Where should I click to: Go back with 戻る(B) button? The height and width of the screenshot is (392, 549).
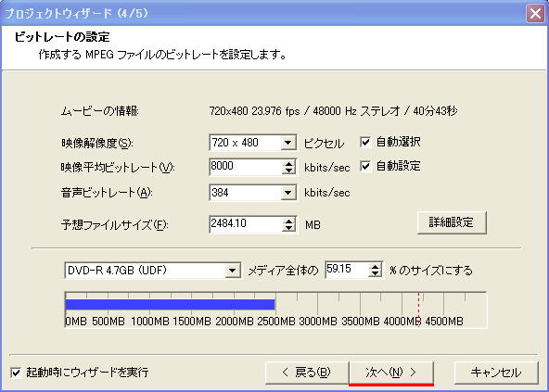(x=306, y=373)
